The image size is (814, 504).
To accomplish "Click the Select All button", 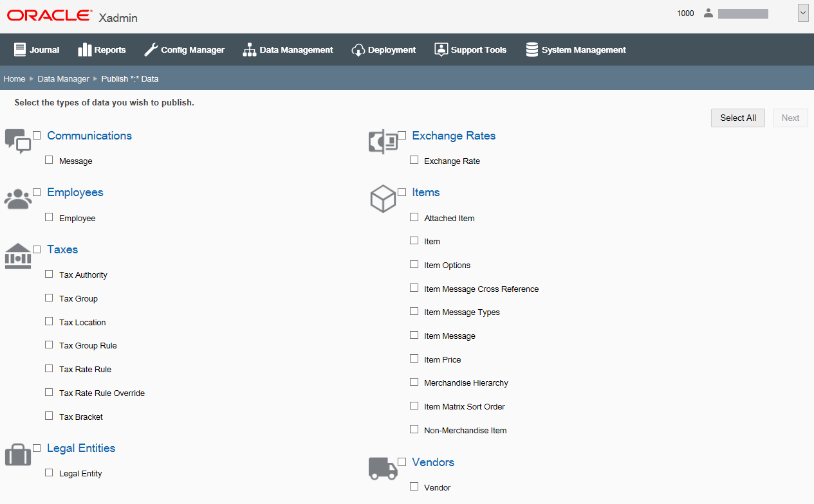I will (737, 118).
